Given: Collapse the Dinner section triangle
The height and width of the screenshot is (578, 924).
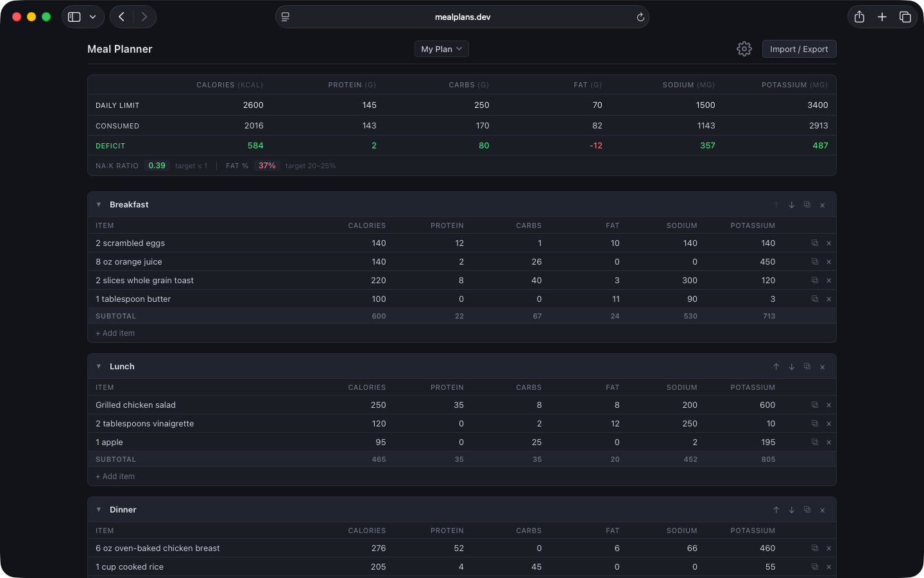Looking at the screenshot, I should click(x=99, y=510).
